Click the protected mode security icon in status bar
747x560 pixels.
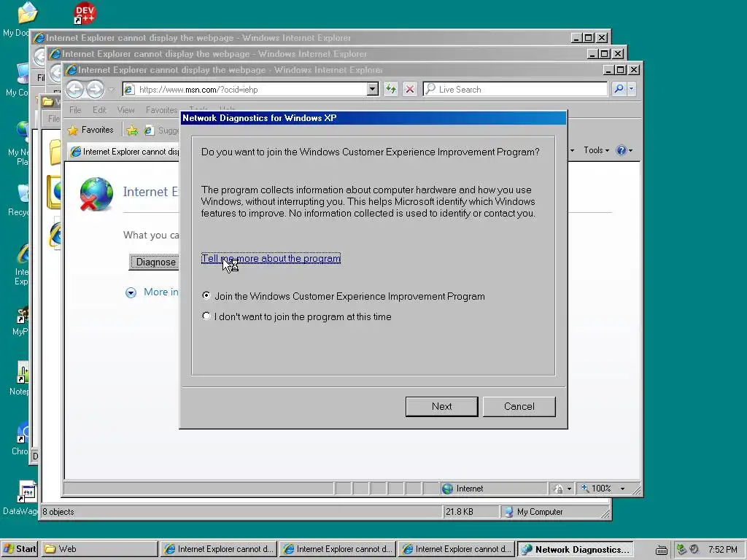(558, 489)
